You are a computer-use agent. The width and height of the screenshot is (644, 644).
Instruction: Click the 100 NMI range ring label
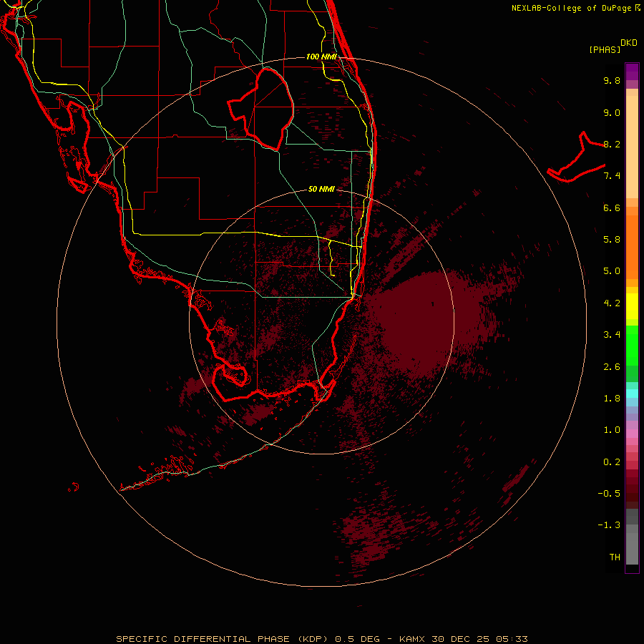[321, 57]
